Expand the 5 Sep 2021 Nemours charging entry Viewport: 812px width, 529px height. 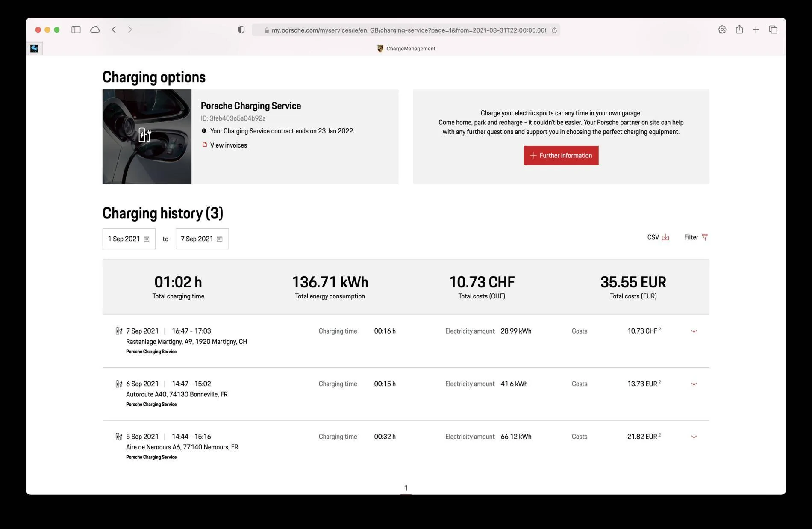[x=694, y=437]
